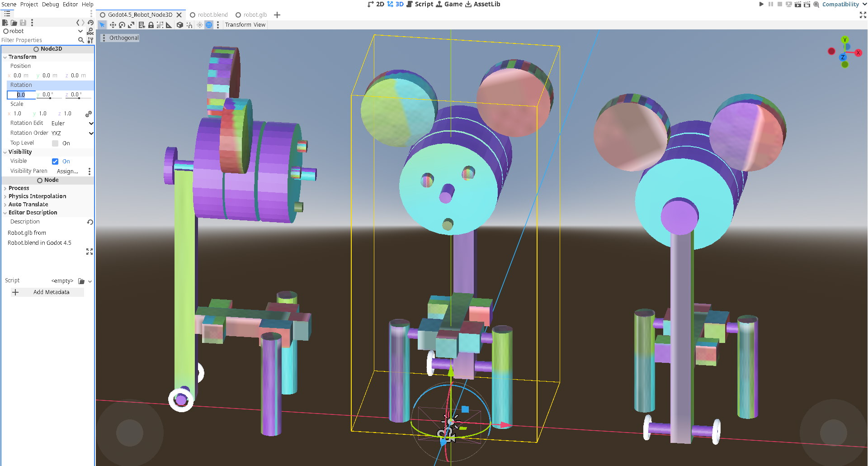Run the current scene clapperboard icon
Viewport: 868px width, 466px height.
(798, 4)
